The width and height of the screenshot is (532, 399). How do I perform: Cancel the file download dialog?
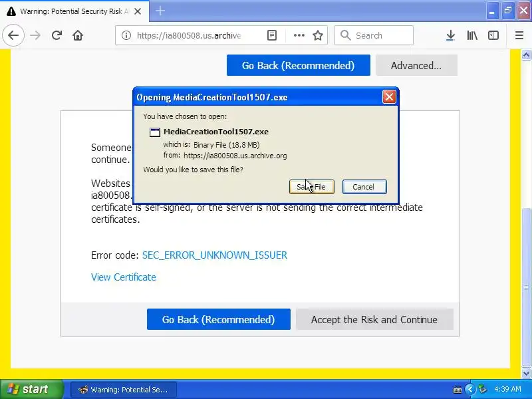coord(364,187)
